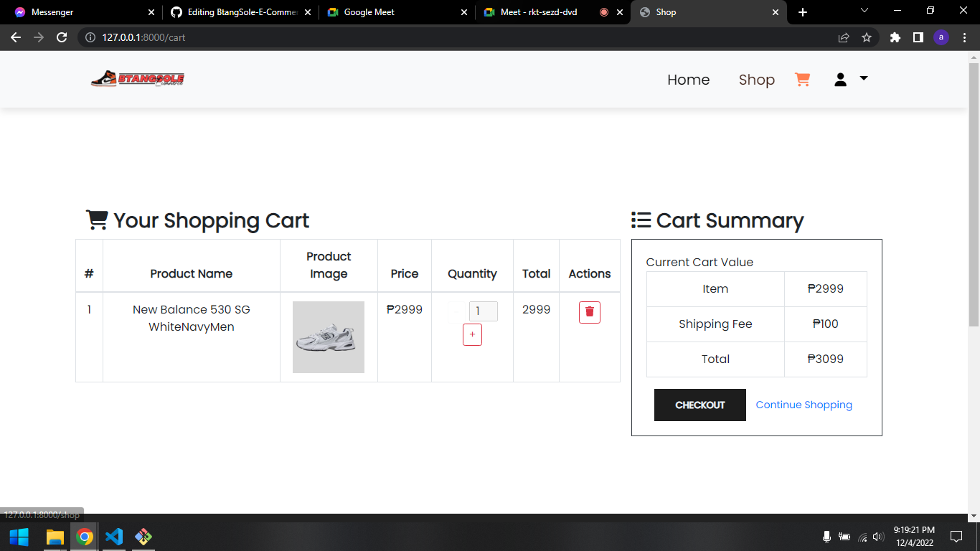Click the Item ₱2999 value in summary
Image resolution: width=980 pixels, height=551 pixels.
coord(826,288)
